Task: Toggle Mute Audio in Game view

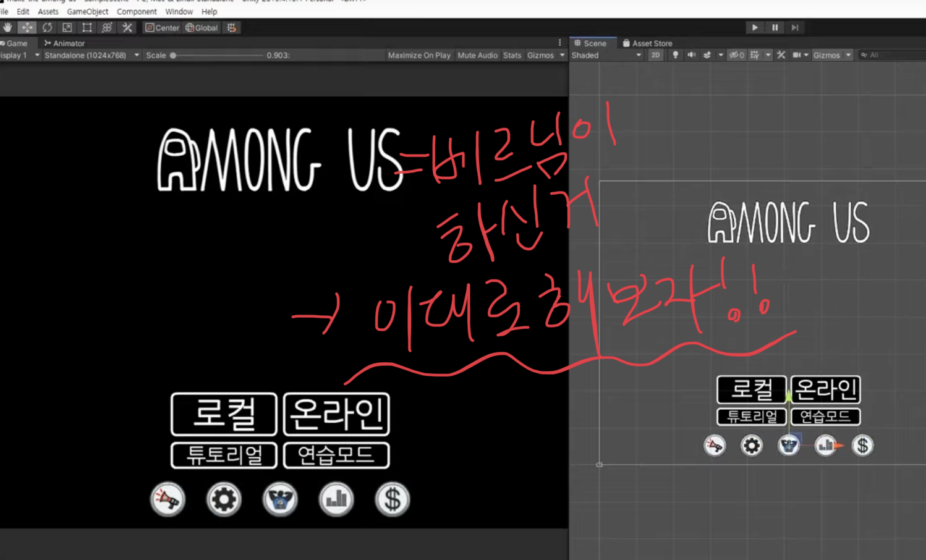Action: pos(477,55)
